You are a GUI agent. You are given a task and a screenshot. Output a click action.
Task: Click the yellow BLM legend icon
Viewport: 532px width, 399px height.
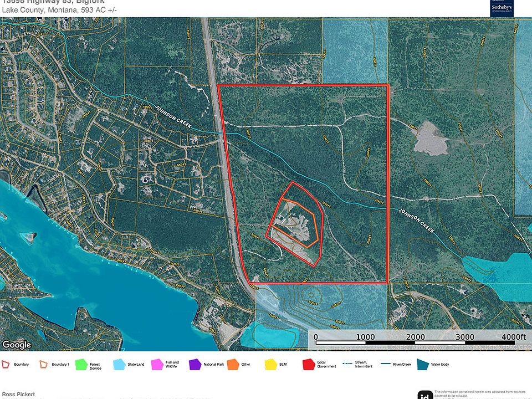tap(271, 364)
